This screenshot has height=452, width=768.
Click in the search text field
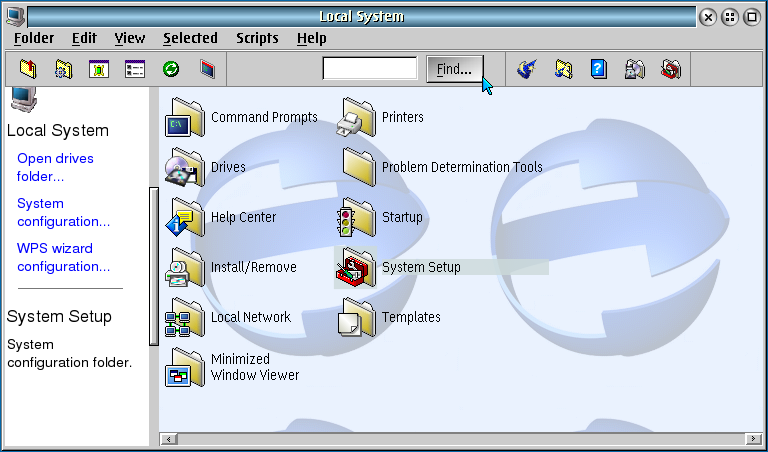(370, 69)
